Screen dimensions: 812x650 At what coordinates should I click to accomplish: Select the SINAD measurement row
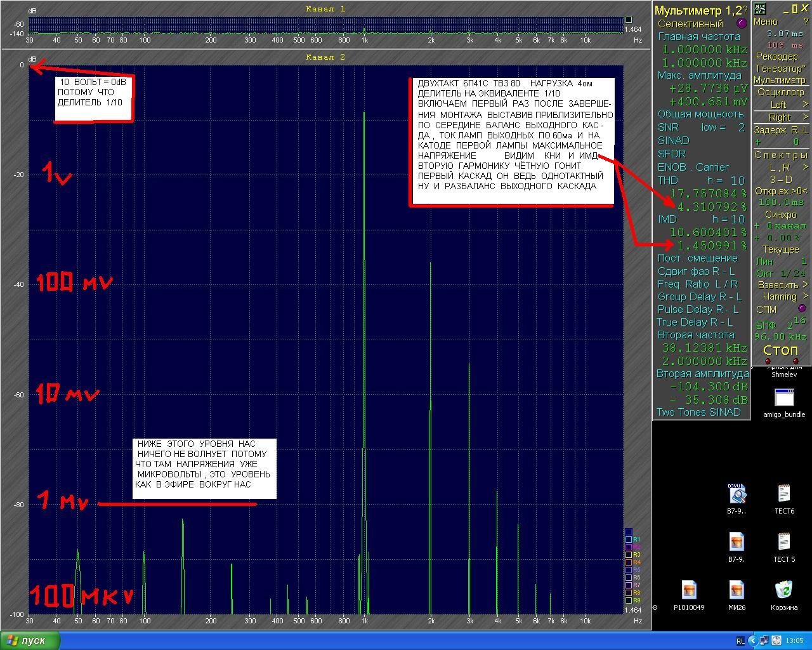point(673,140)
